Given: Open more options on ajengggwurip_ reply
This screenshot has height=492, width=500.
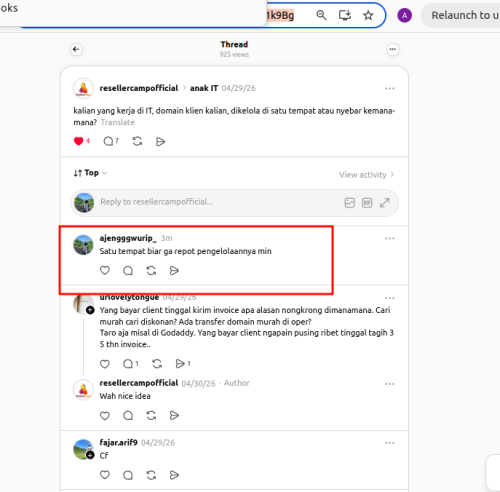Looking at the screenshot, I should (x=389, y=238).
